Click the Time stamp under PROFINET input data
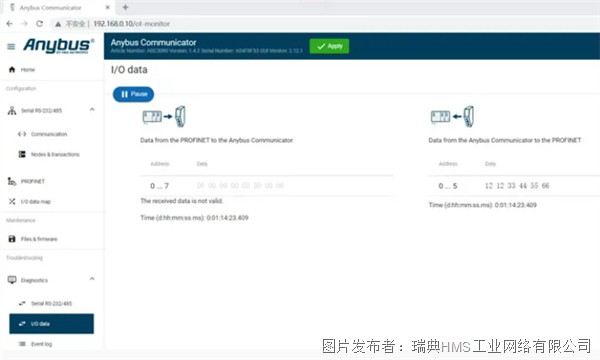Viewport: 600px width, 360px height. tap(194, 218)
